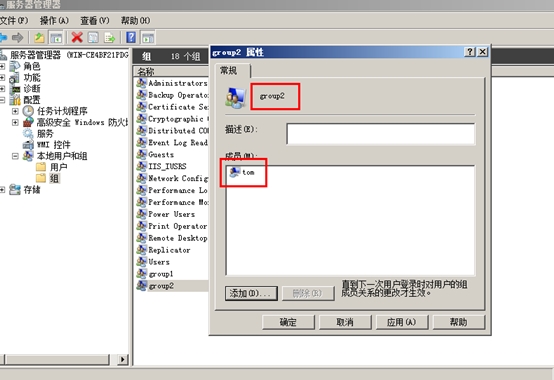This screenshot has width=554, height=380.
Task: Open the 用户 folder in tree
Action: tap(59, 167)
